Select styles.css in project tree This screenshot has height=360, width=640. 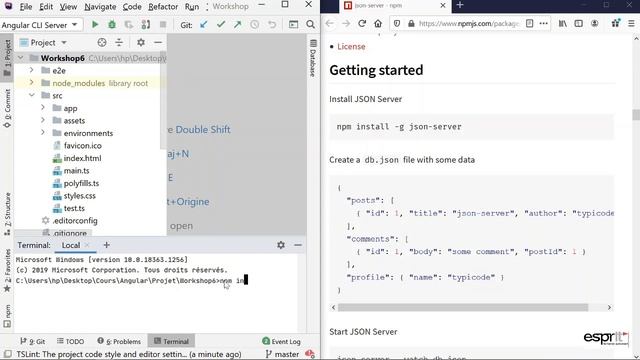[x=79, y=196]
